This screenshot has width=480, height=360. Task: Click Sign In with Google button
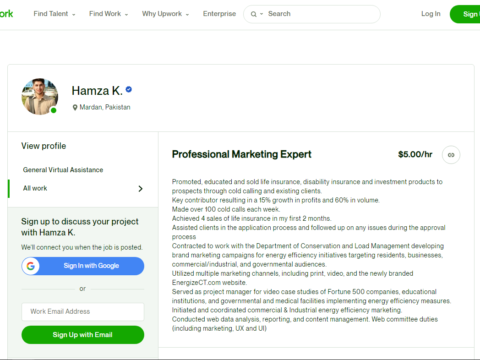pos(83,266)
